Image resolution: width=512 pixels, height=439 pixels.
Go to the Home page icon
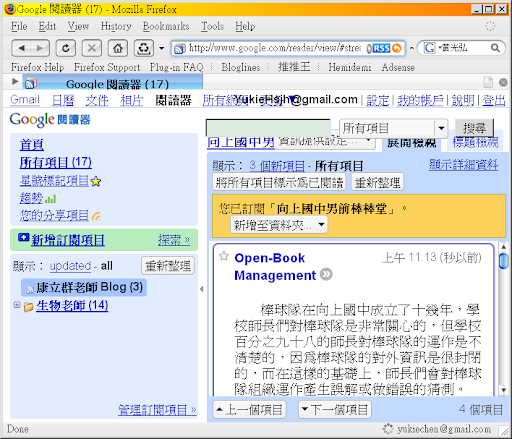point(118,48)
